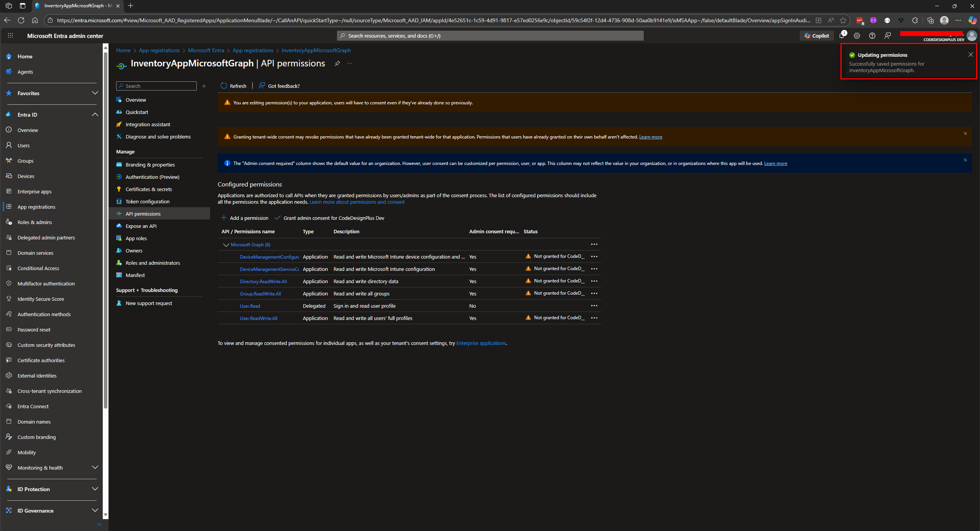Open ellipsis menu for User.ReadWrite.All row
The height and width of the screenshot is (531, 980).
pos(594,318)
